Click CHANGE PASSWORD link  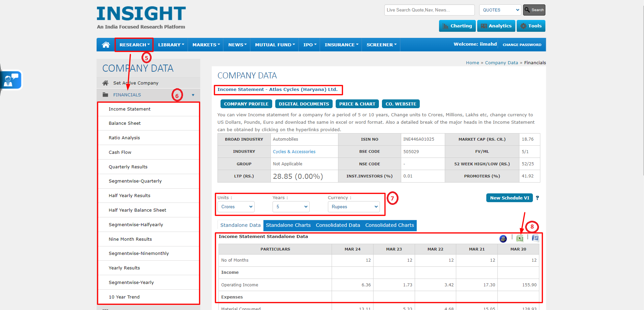coord(522,45)
